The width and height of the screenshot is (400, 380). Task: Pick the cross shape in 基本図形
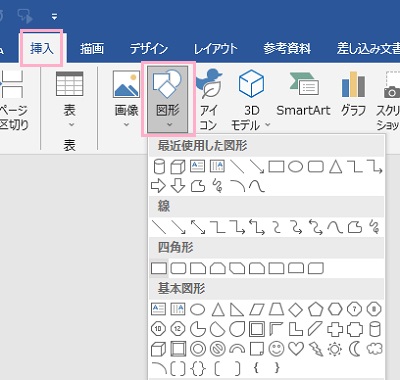(x=335, y=329)
